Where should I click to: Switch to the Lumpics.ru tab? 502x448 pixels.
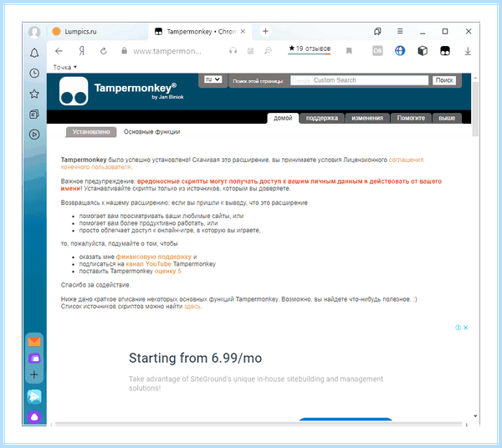(x=98, y=32)
